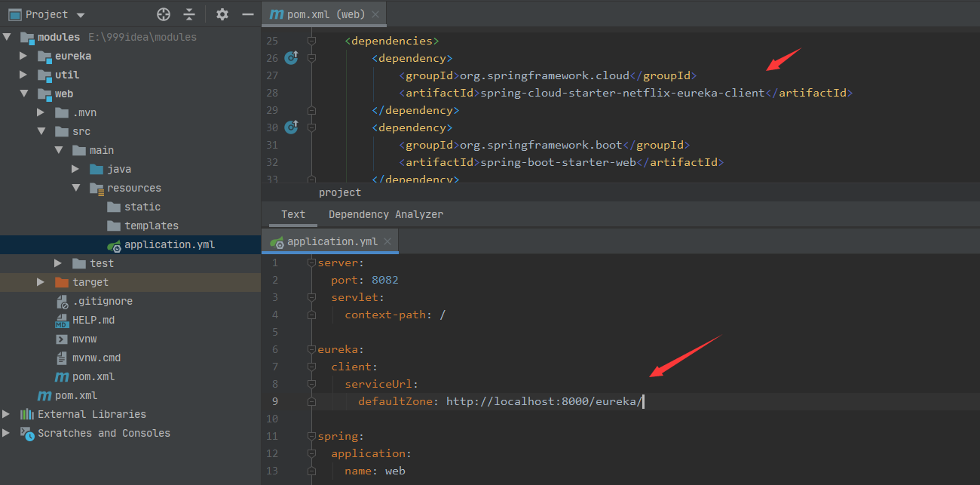This screenshot has width=980, height=485.
Task: Click the resources folder icon
Action: 96,188
